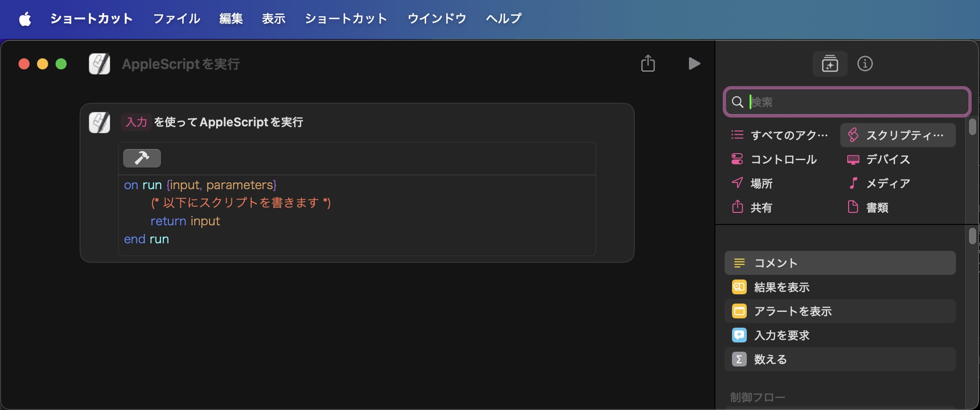Click the 'return input' code line
The width and height of the screenshot is (980, 410).
pos(186,221)
